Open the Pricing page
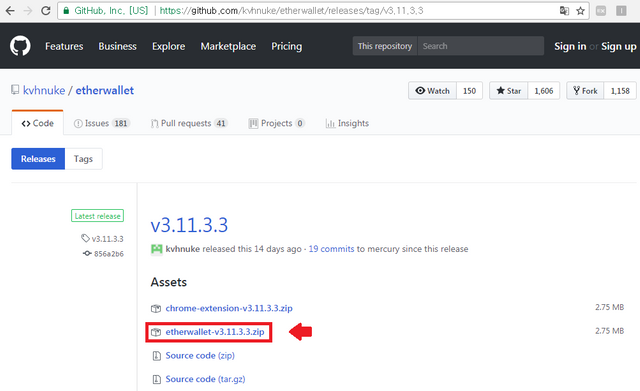This screenshot has width=640, height=391. click(287, 46)
